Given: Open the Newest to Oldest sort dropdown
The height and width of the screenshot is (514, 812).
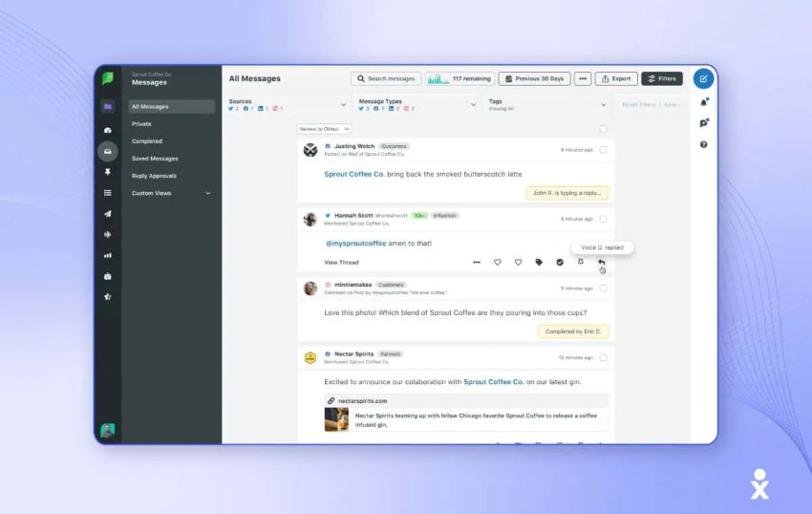Looking at the screenshot, I should click(324, 129).
